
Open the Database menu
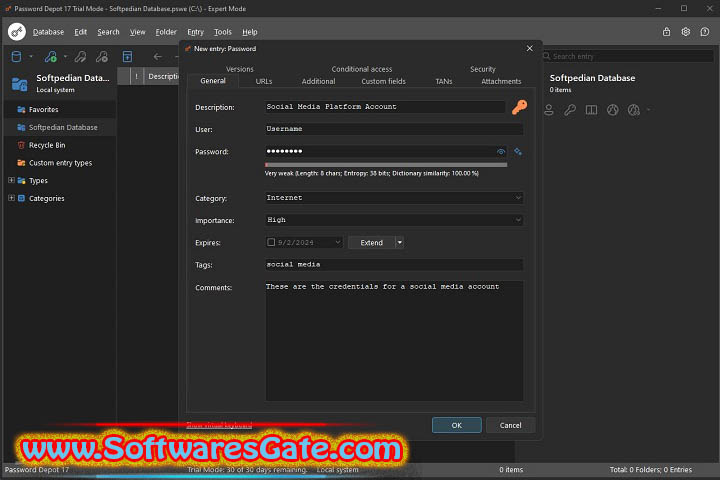(x=48, y=32)
